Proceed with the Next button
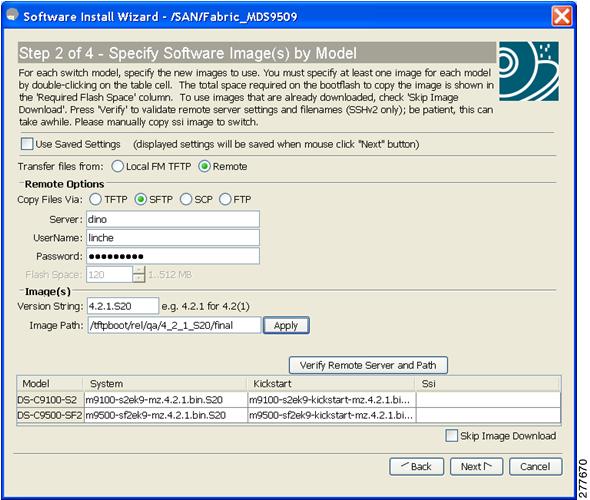This screenshot has height=500, width=590. point(476,467)
